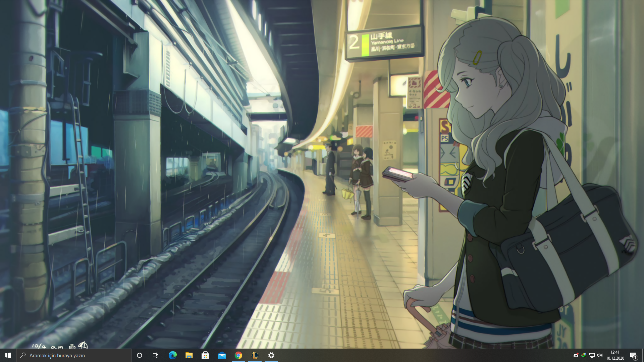Image resolution: width=644 pixels, height=362 pixels.
Task: Launch Microsoft Edge from the taskbar
Action: tap(172, 355)
